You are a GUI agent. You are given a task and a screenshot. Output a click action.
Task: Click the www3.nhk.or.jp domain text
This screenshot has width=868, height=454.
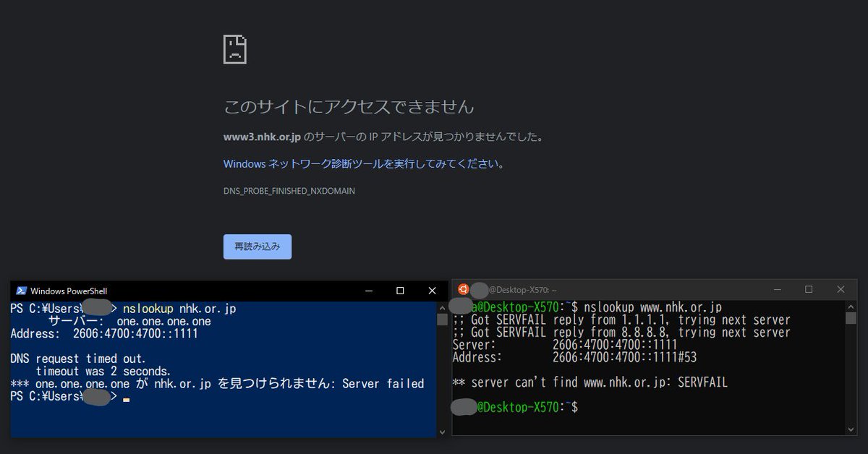[262, 137]
